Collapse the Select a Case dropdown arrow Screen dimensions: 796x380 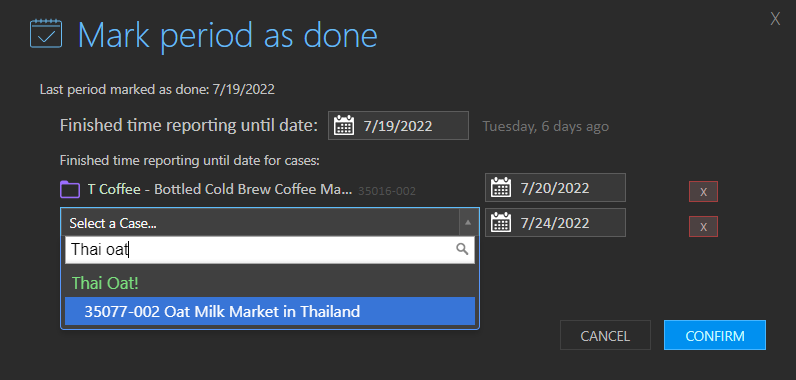coord(468,222)
